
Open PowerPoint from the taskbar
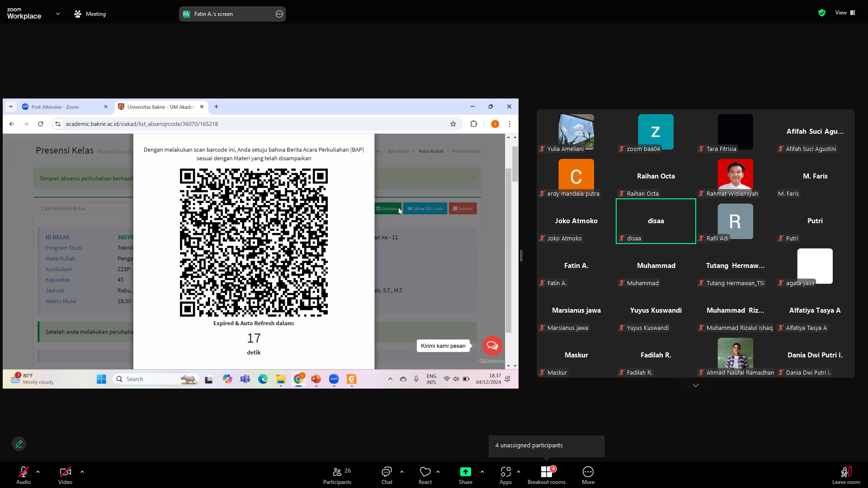tap(316, 379)
